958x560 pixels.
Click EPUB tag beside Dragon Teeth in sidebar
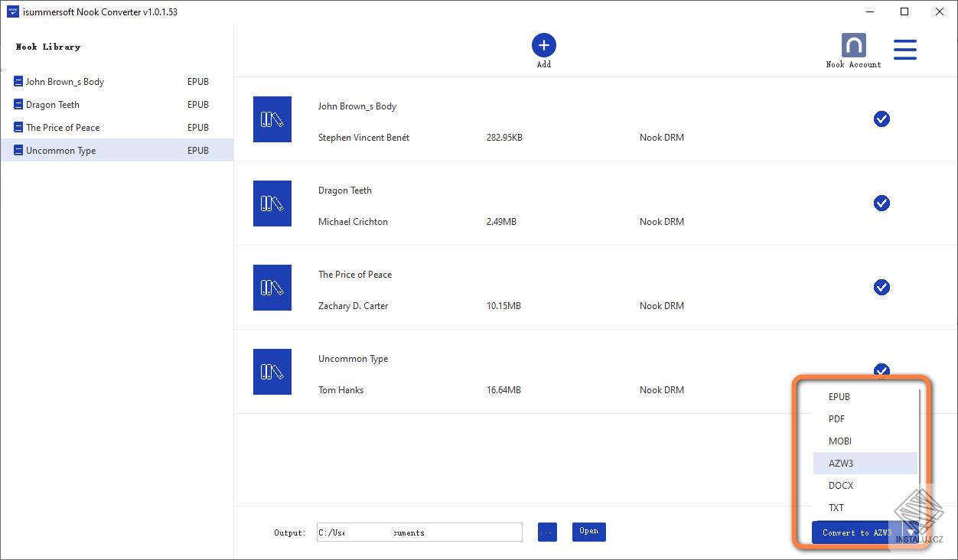pyautogui.click(x=198, y=105)
